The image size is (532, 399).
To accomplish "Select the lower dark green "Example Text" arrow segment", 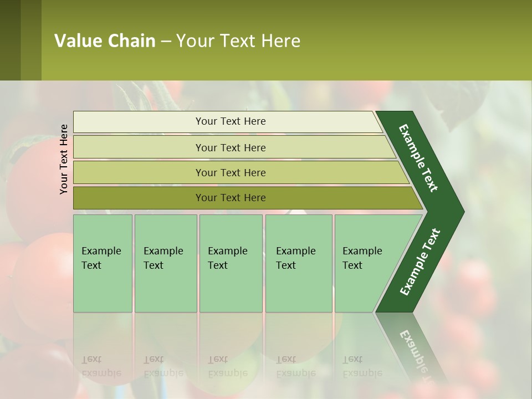I will coord(420,262).
